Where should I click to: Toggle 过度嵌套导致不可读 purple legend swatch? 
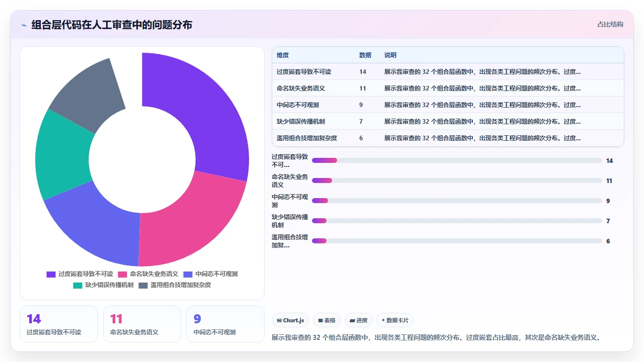tap(51, 274)
